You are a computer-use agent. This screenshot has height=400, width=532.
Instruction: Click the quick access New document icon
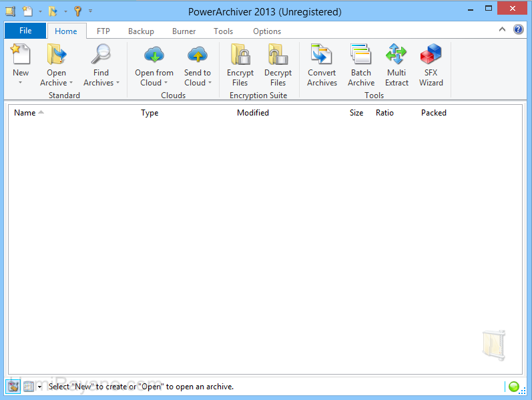(x=27, y=11)
